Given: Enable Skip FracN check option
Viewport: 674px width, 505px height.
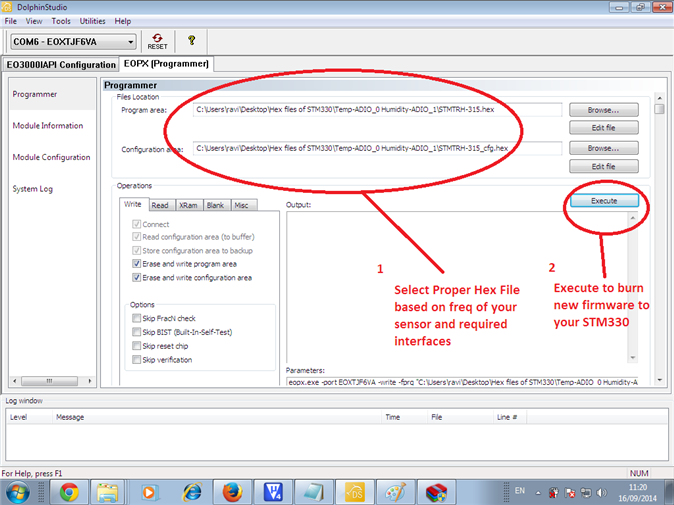Looking at the screenshot, I should tap(136, 318).
